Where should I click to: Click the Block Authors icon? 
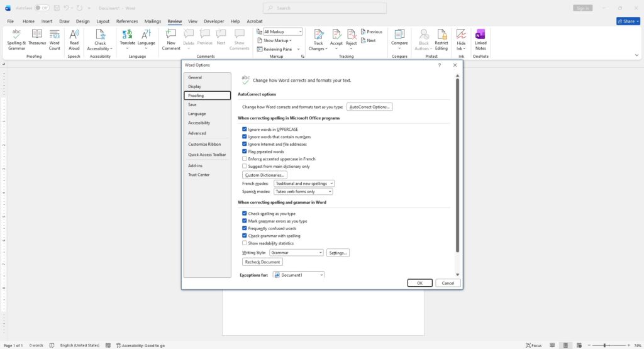pyautogui.click(x=423, y=40)
